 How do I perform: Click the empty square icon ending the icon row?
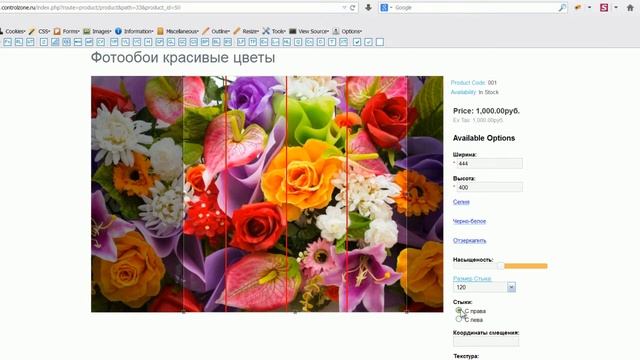coord(380,42)
